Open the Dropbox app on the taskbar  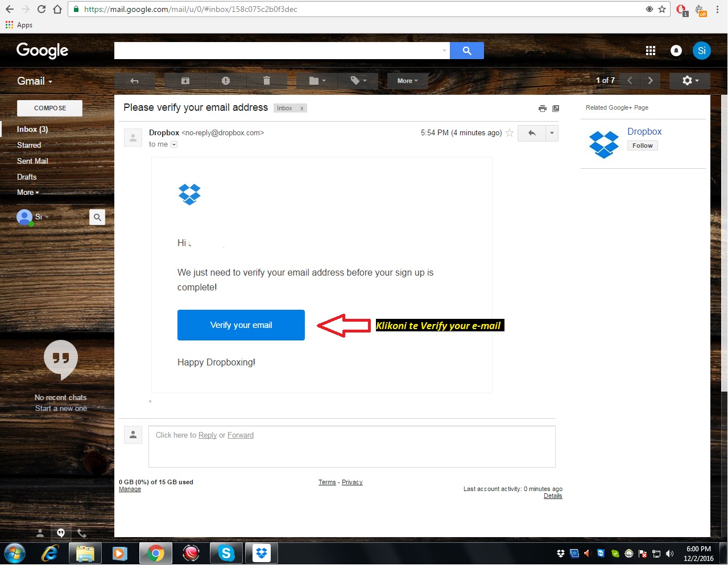click(x=262, y=553)
